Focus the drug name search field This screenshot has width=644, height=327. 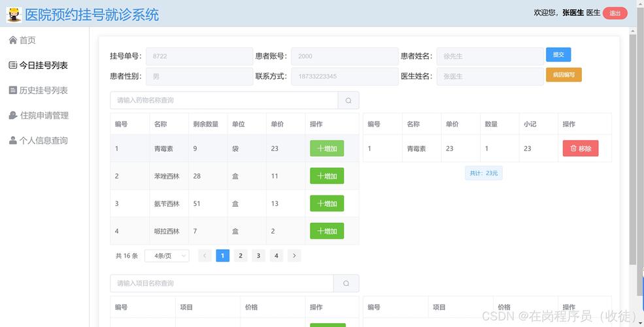tap(224, 100)
